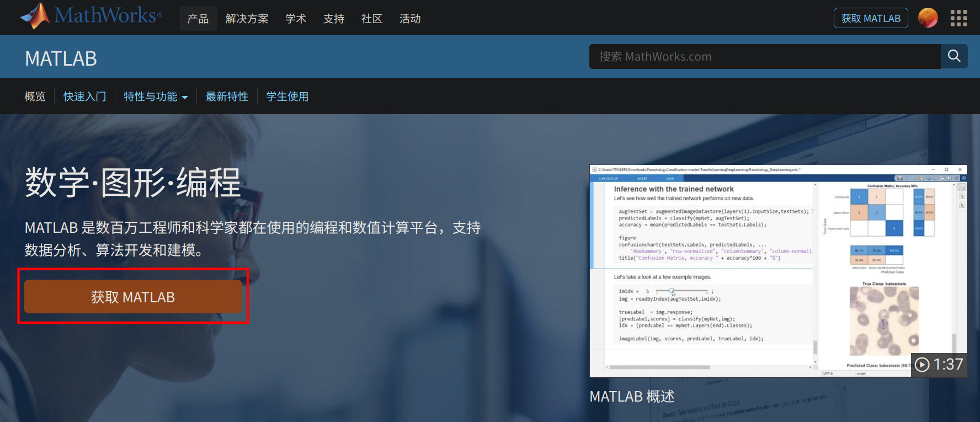Viewport: 980px width, 422px height.
Task: Play the MATLAB overview video
Action: (939, 365)
